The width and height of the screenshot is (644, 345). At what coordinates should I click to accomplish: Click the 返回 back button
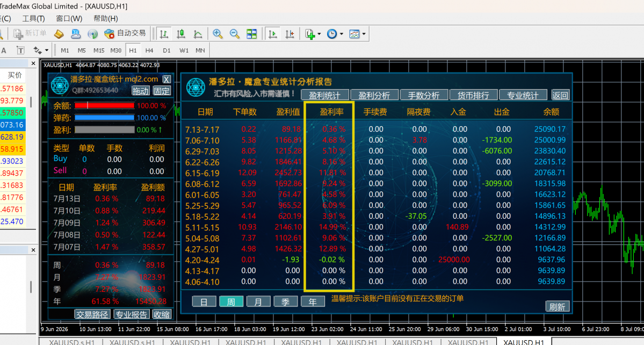point(560,95)
